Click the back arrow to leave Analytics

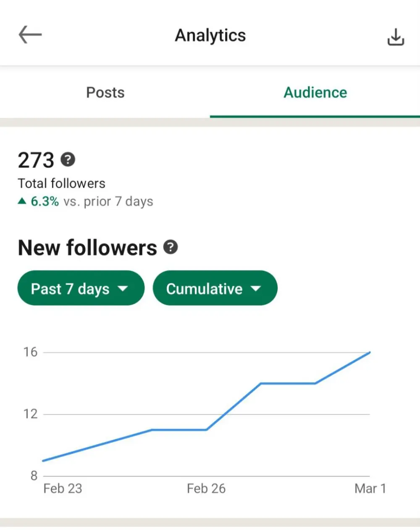(x=29, y=35)
